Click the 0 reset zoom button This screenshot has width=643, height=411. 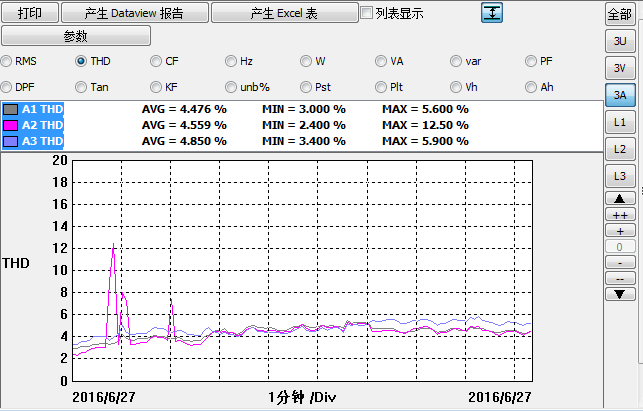pos(620,247)
